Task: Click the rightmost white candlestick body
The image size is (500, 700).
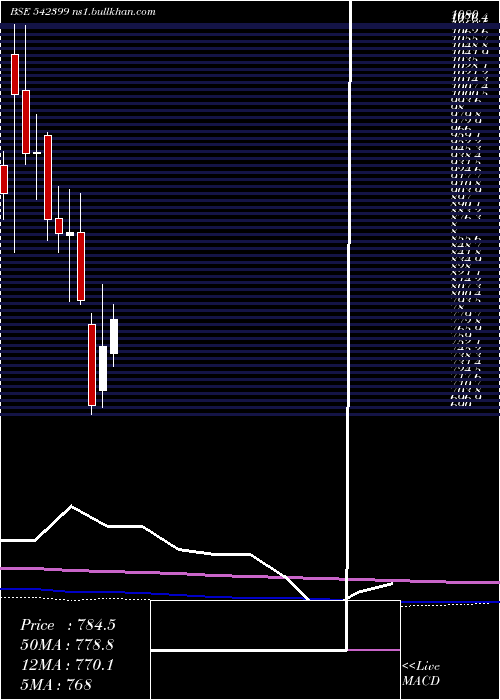Action: (114, 336)
